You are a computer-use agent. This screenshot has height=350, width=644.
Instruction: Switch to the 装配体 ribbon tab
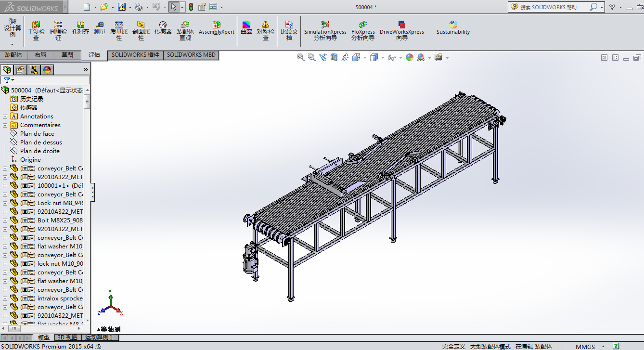(x=13, y=55)
